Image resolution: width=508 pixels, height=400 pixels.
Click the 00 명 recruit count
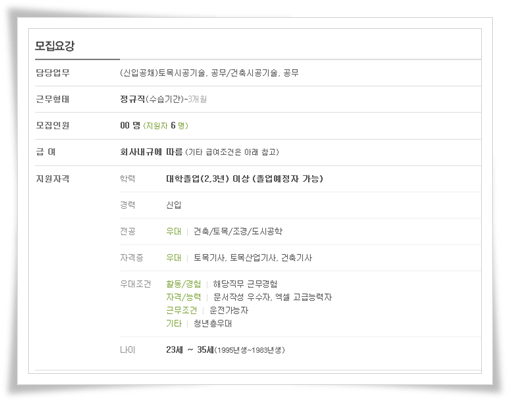(x=130, y=125)
